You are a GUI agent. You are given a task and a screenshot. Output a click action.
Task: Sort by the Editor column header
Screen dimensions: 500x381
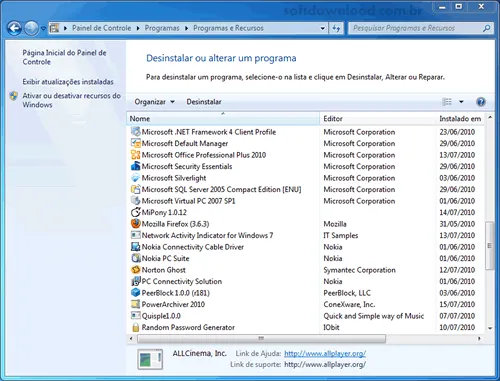pyautogui.click(x=378, y=119)
